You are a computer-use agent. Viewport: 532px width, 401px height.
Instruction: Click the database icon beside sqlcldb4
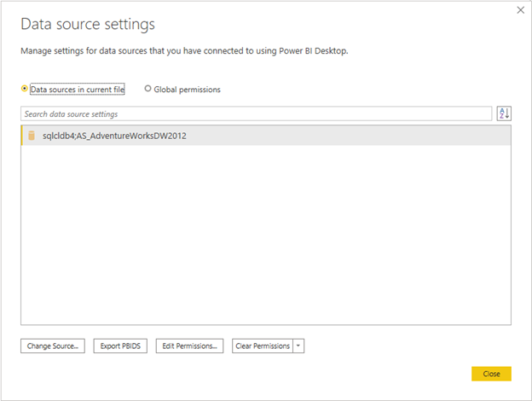[32, 136]
